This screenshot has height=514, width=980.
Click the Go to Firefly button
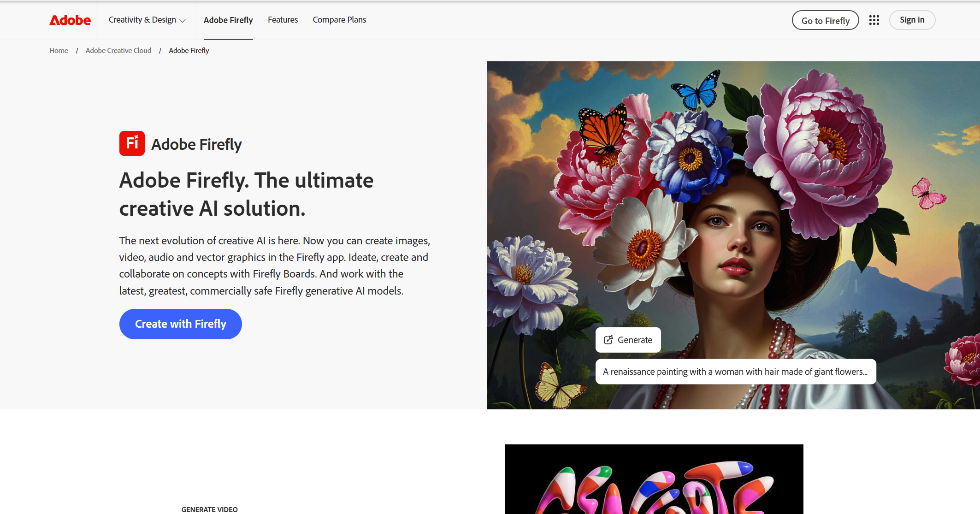[825, 20]
